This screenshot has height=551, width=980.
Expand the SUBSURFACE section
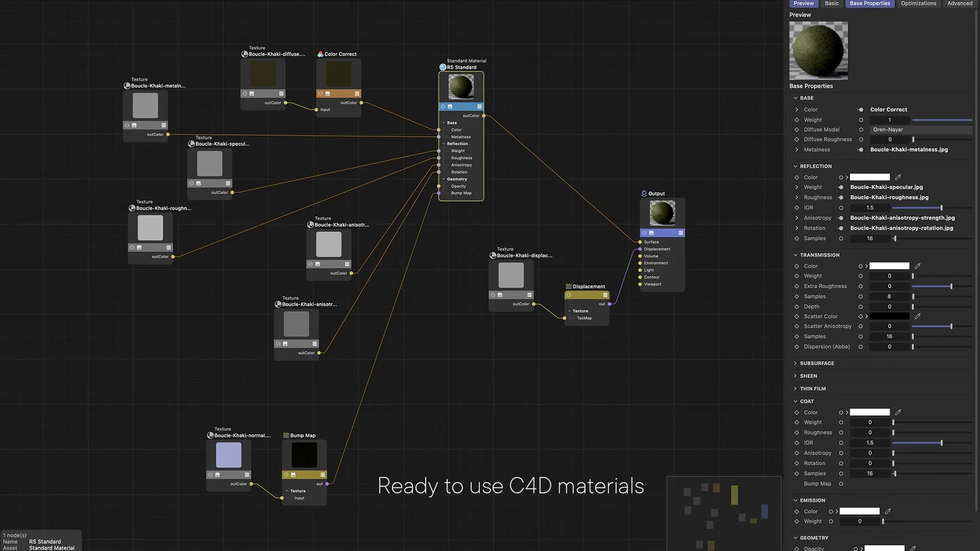(x=796, y=363)
